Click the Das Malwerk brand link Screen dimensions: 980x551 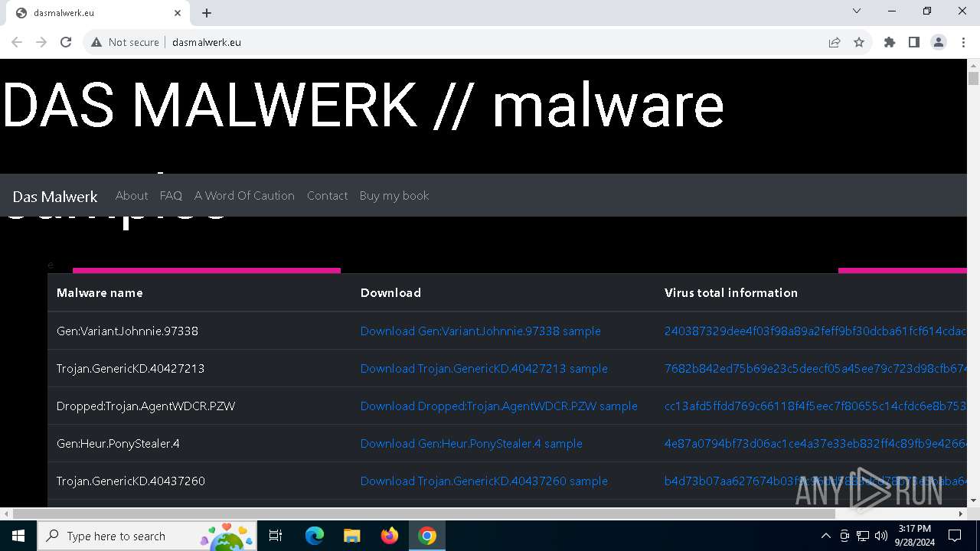tap(55, 197)
